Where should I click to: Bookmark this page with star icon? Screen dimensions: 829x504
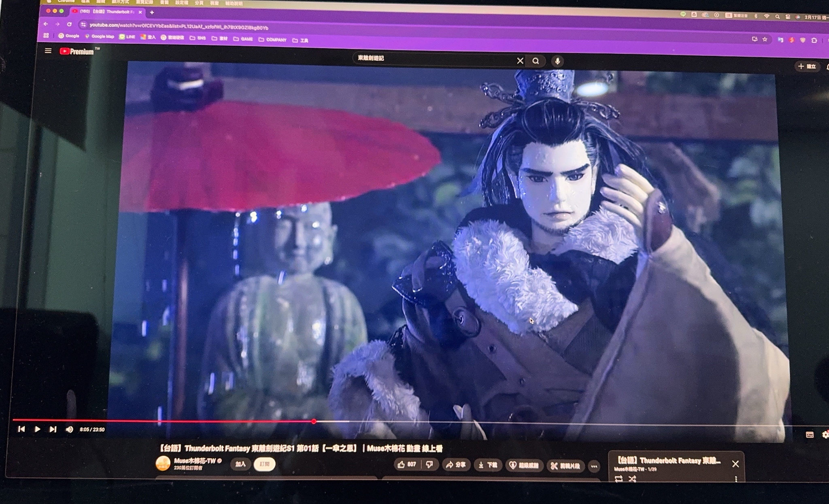point(765,39)
